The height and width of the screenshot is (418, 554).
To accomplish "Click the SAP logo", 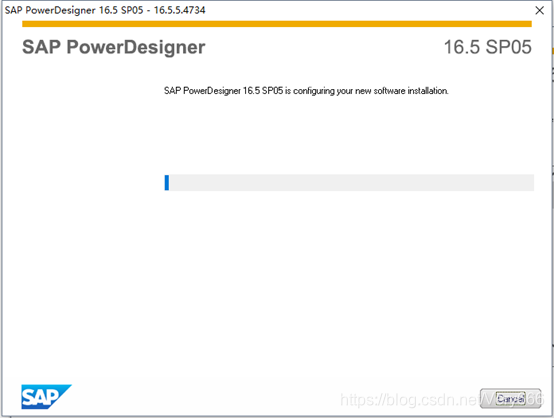I will point(46,396).
